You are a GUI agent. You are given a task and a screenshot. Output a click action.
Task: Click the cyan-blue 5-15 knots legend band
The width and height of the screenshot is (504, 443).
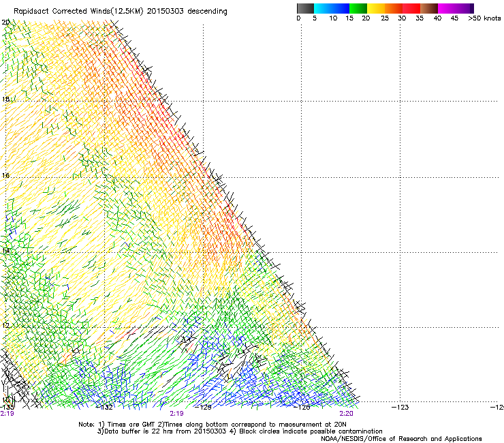tap(332, 8)
